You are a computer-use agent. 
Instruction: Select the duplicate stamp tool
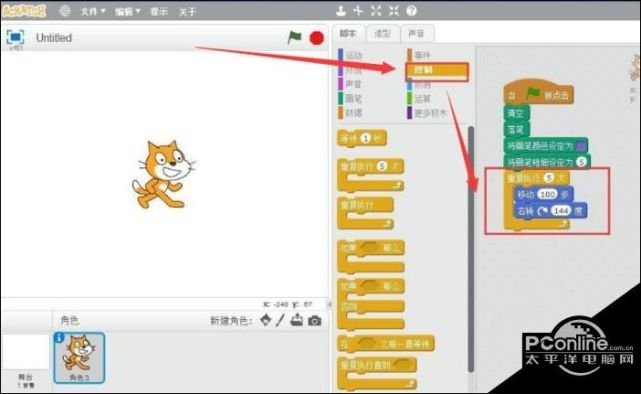[x=341, y=11]
